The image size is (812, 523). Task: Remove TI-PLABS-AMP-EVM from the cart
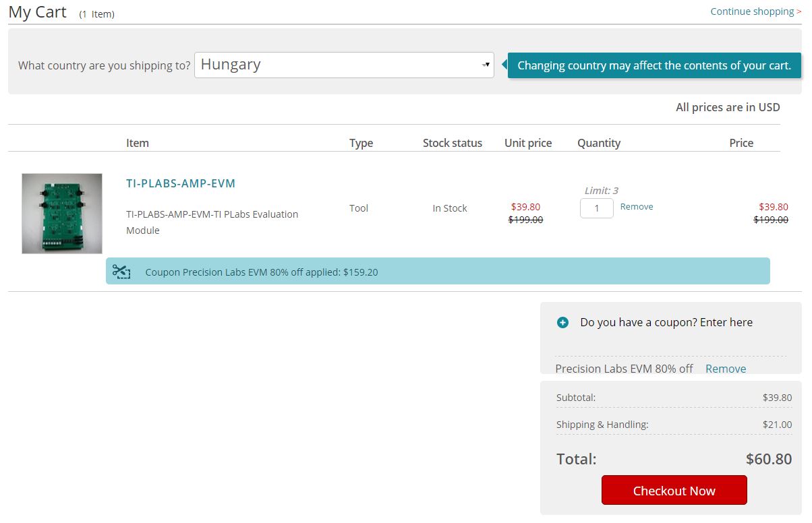click(637, 207)
